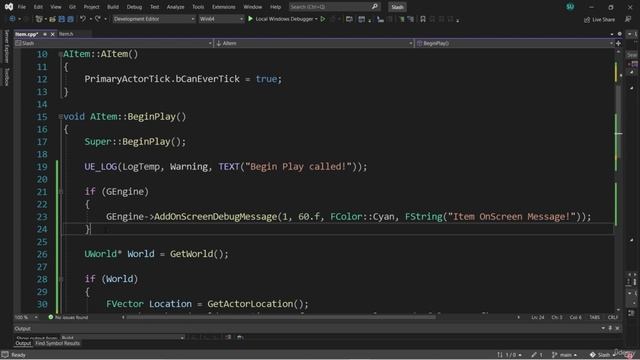Viewport: 640px width, 360px height.
Task: Open Show output from dropdown
Action: point(122,338)
